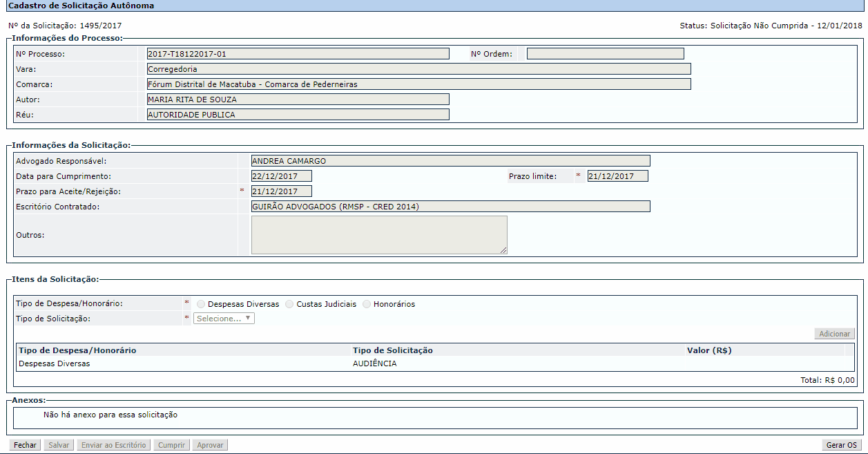The height and width of the screenshot is (454, 868).
Task: Click the Salvar button
Action: tap(58, 445)
